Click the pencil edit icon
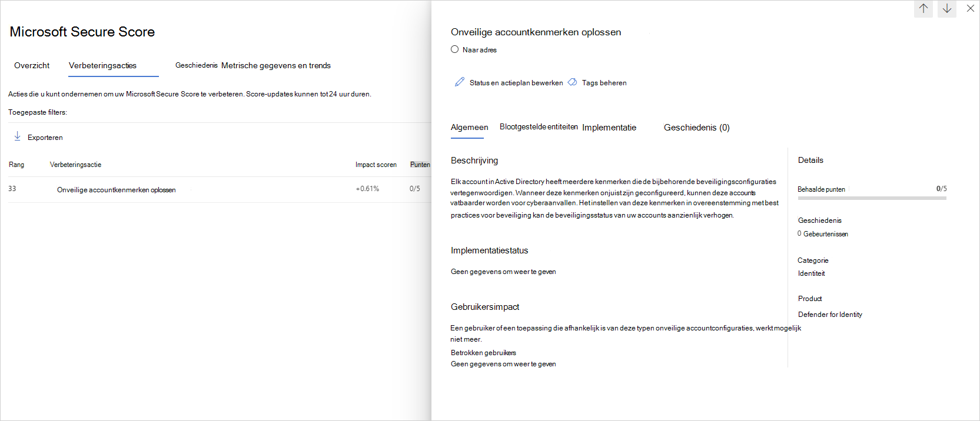 (x=460, y=82)
